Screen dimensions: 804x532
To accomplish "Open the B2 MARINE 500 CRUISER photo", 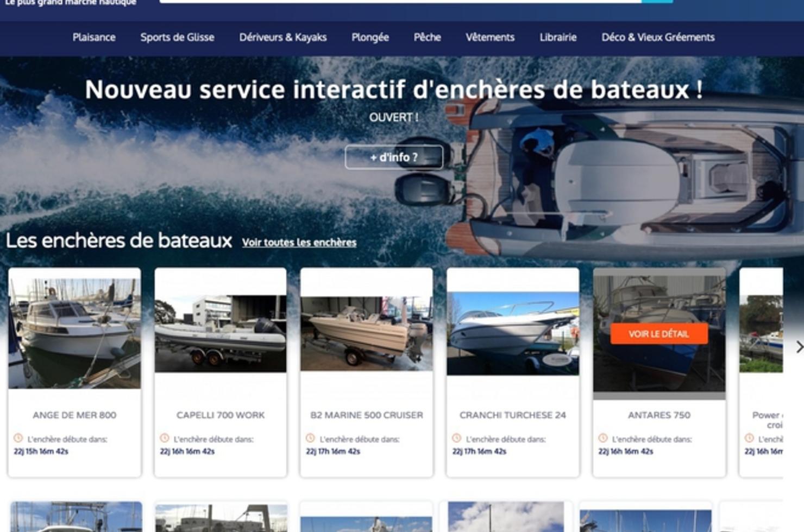I will (x=367, y=333).
